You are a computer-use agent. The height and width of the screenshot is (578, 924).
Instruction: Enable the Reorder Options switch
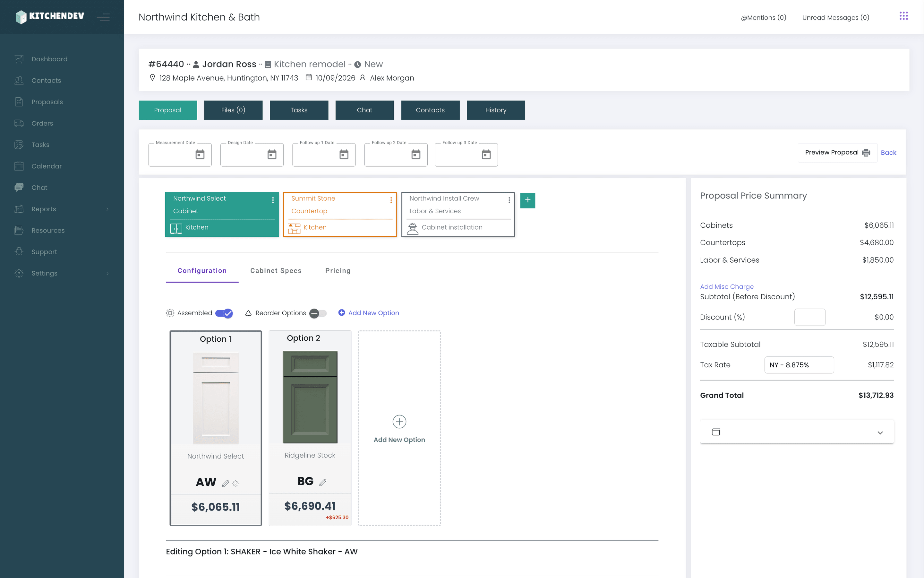318,313
